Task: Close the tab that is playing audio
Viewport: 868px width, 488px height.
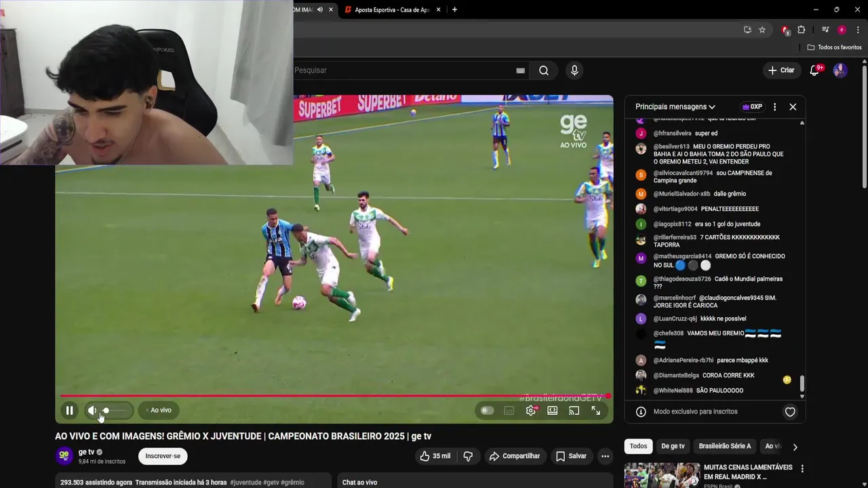Action: pos(331,9)
